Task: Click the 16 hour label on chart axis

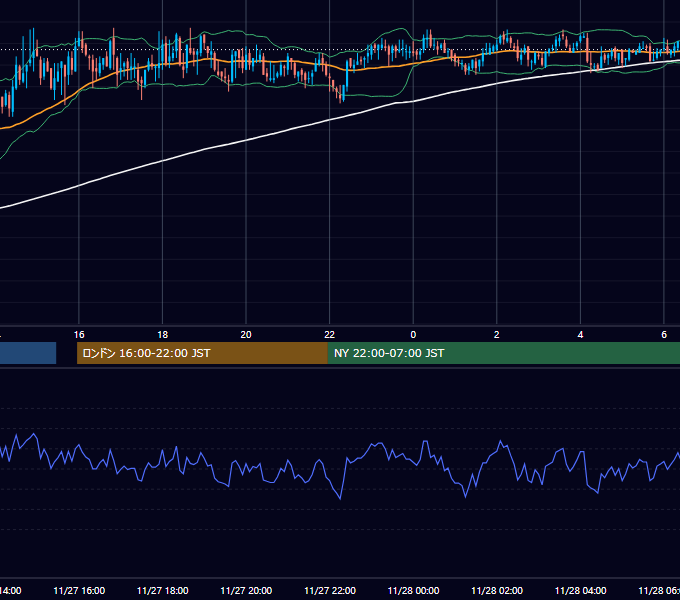Action: [x=79, y=335]
